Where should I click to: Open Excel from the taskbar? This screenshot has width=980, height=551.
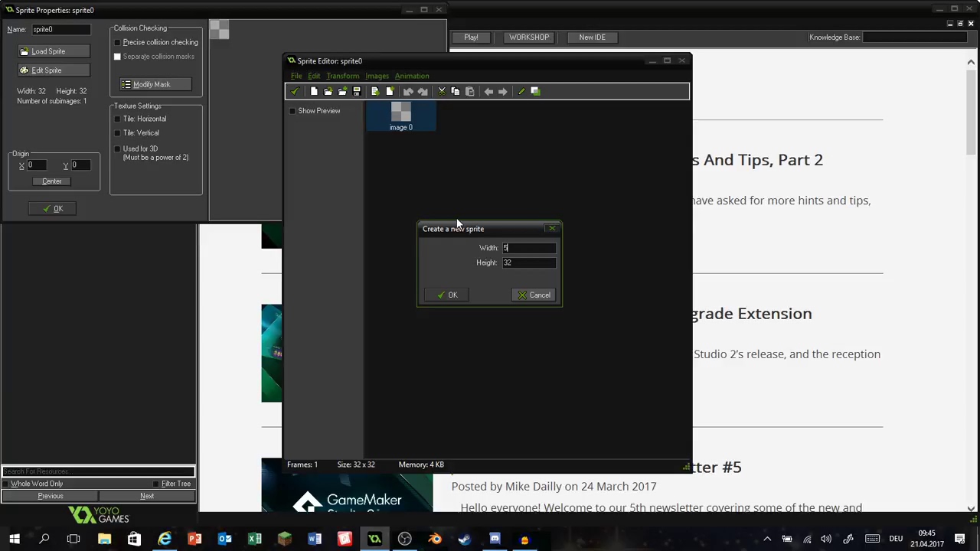click(254, 540)
